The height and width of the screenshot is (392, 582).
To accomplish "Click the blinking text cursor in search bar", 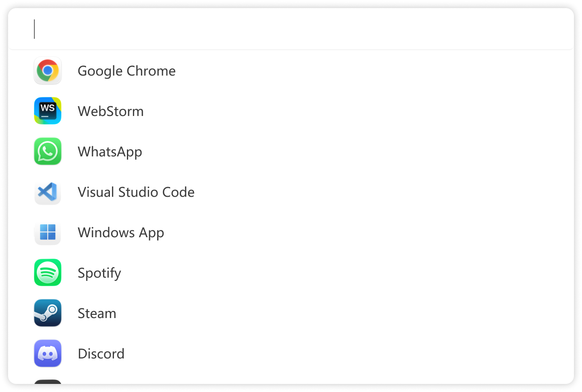I will (35, 29).
